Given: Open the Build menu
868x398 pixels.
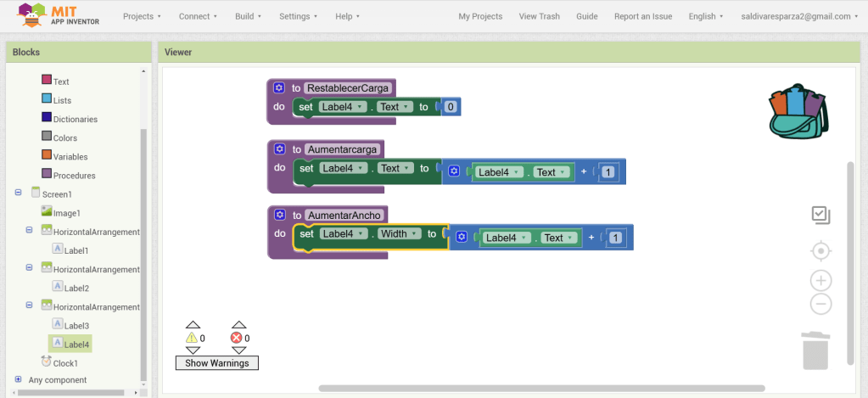Looking at the screenshot, I should point(249,16).
